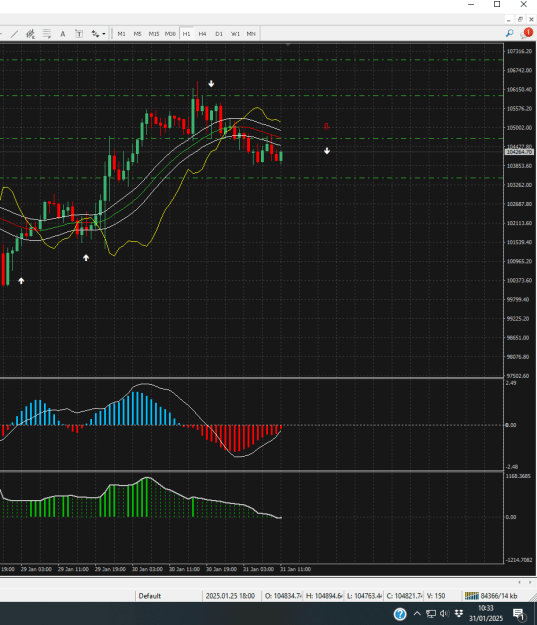The height and width of the screenshot is (625, 537).
Task: Minimize the inner chart window
Action: (508, 20)
